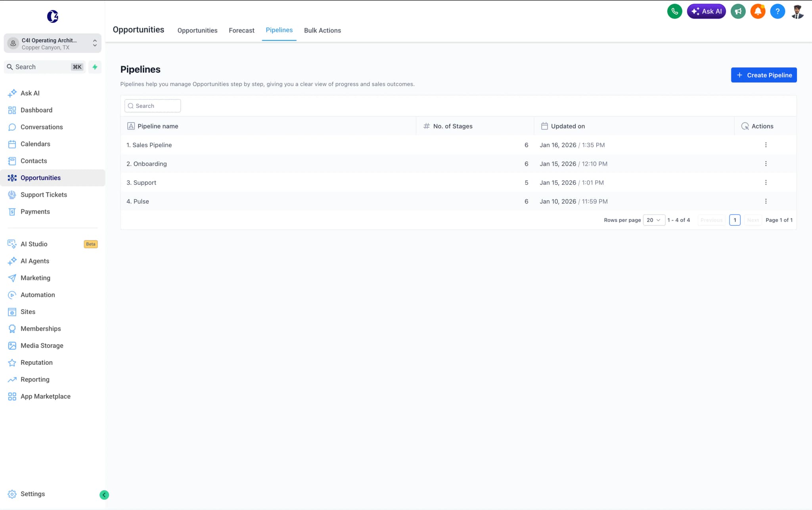The image size is (812, 510).
Task: Expand the C4I Operating account switcher
Action: click(x=53, y=43)
